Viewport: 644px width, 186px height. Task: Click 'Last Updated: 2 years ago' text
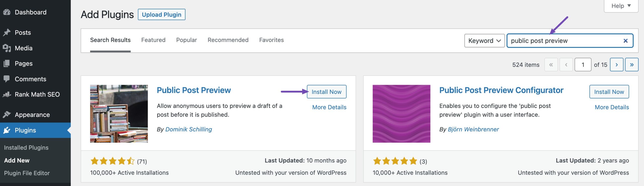click(592, 161)
